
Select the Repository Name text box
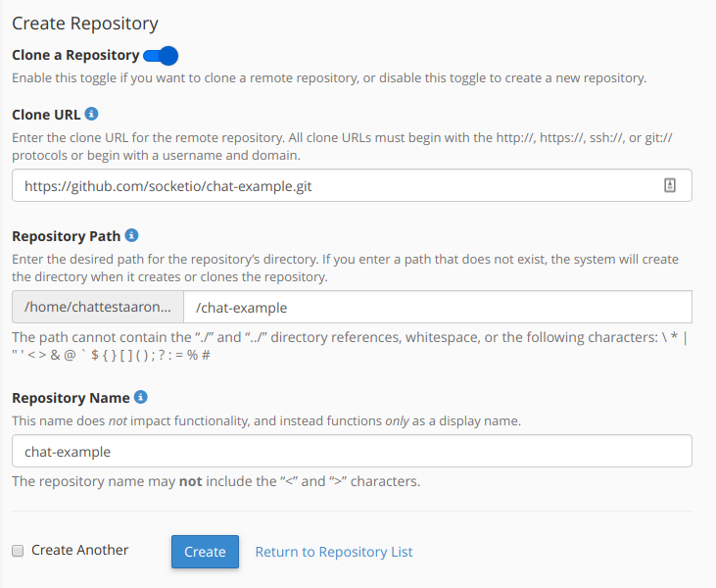tap(352, 452)
